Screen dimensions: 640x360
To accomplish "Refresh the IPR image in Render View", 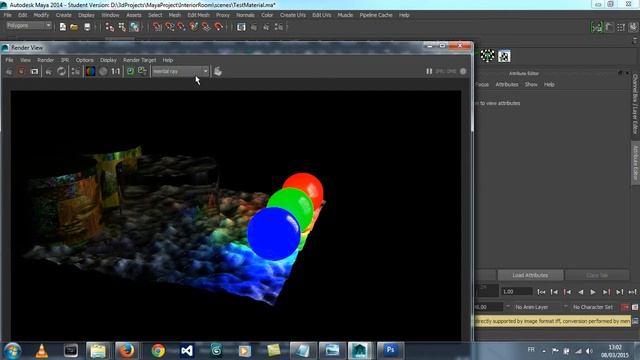I will pos(61,71).
